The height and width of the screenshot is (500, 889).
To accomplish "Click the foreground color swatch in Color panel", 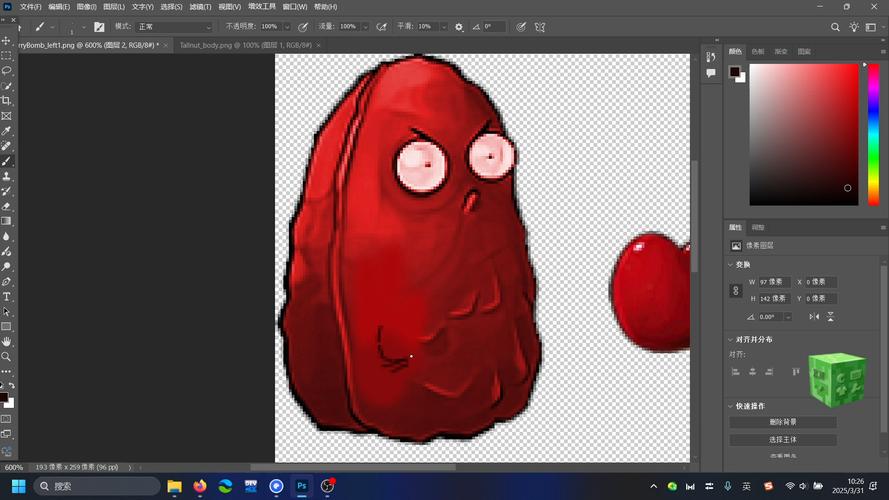I will pyautogui.click(x=735, y=71).
